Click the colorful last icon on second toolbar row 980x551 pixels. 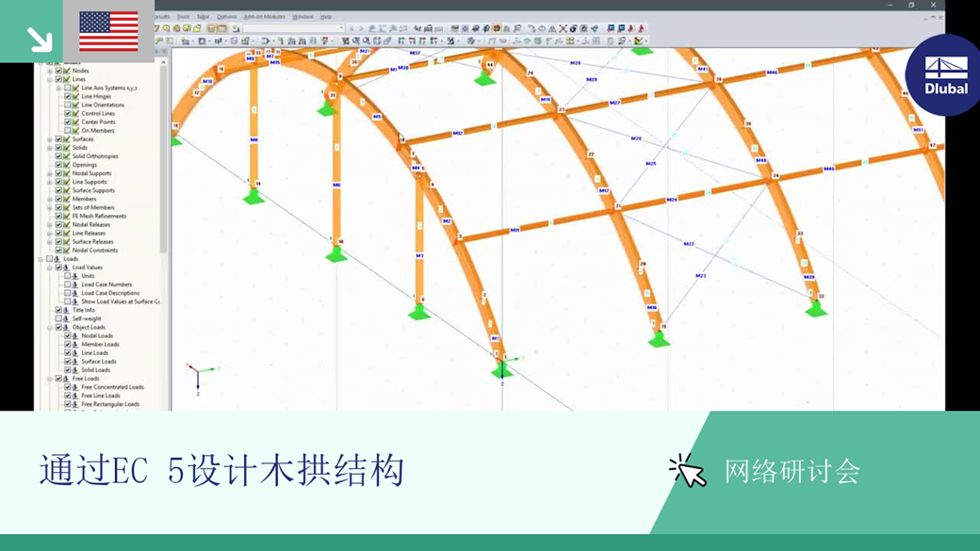point(639,41)
